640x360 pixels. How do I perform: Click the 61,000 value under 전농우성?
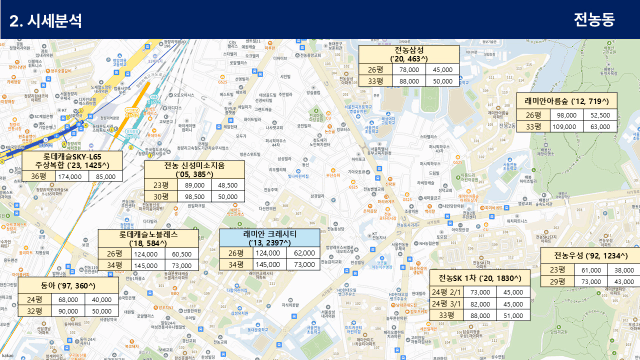pos(591,270)
